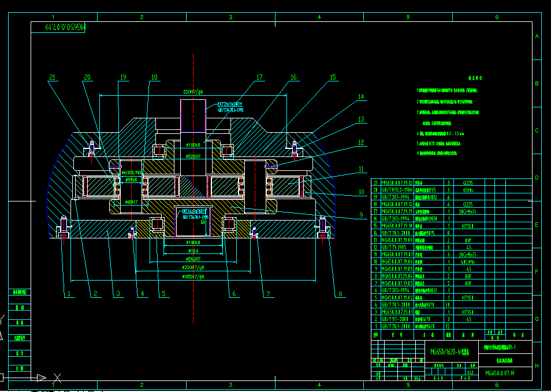This screenshot has height=392, width=551.
Task: Click Q235 material in parts row 18
Action: (469, 204)
